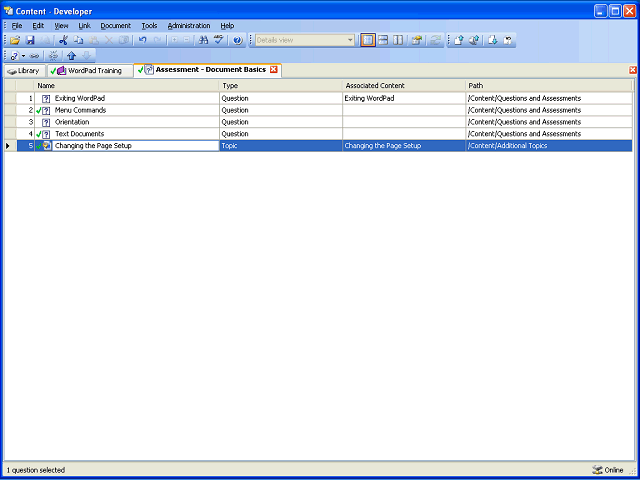Open the Link menu
Viewport: 640px width, 480px height.
click(84, 26)
